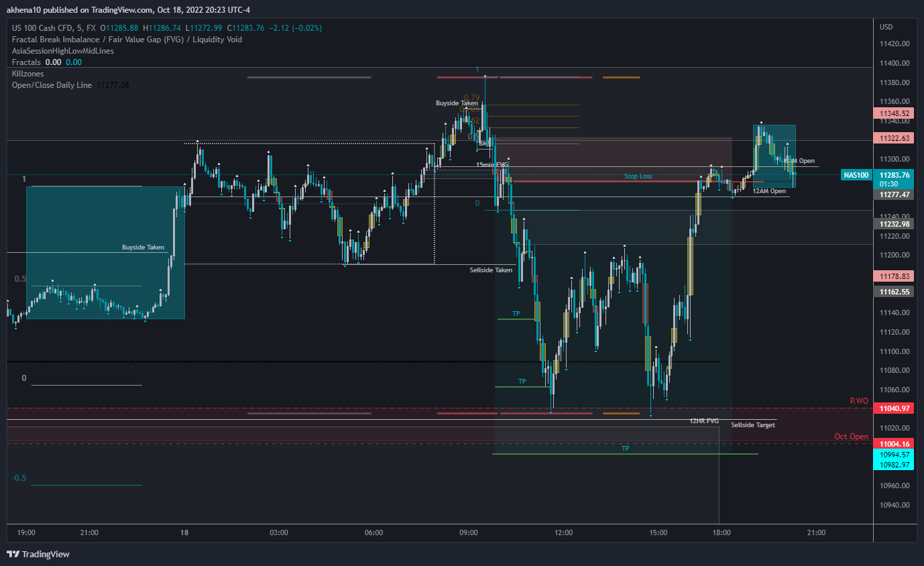Click the 11178.83 price tag

(x=894, y=276)
